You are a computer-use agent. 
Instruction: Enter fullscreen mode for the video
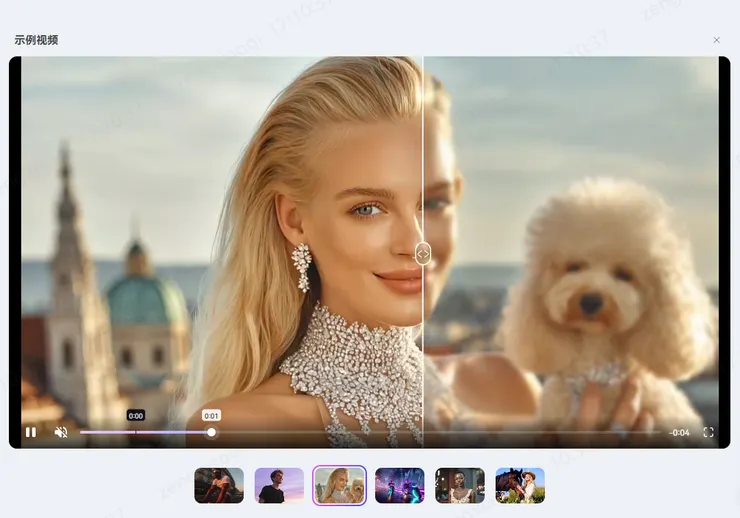click(708, 432)
